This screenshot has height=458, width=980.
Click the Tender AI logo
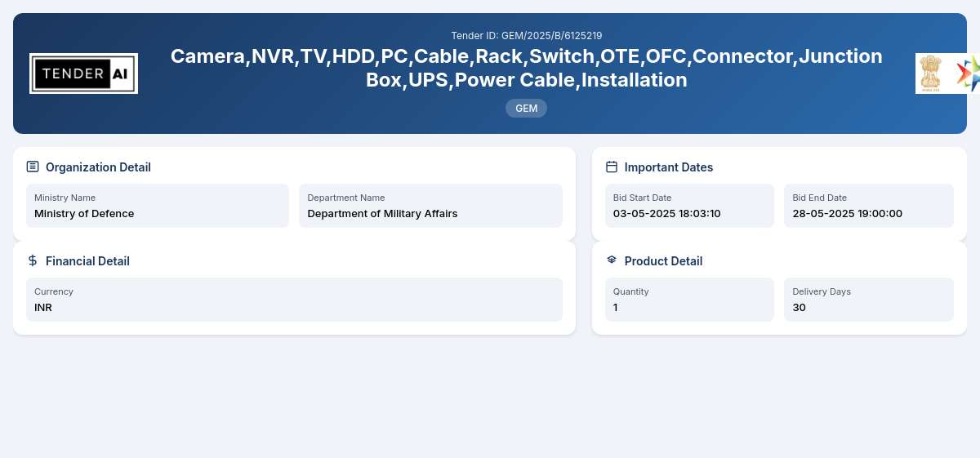pyautogui.click(x=83, y=73)
